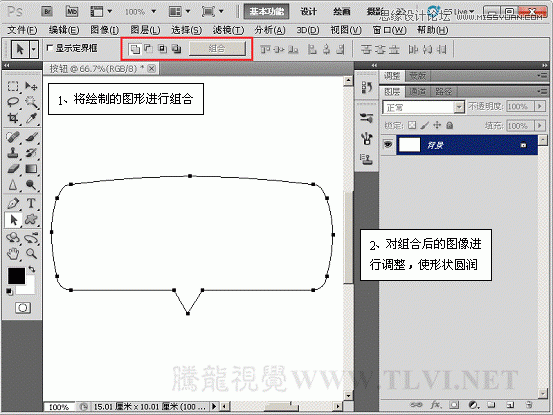Select the Zoom tool

tap(31, 254)
